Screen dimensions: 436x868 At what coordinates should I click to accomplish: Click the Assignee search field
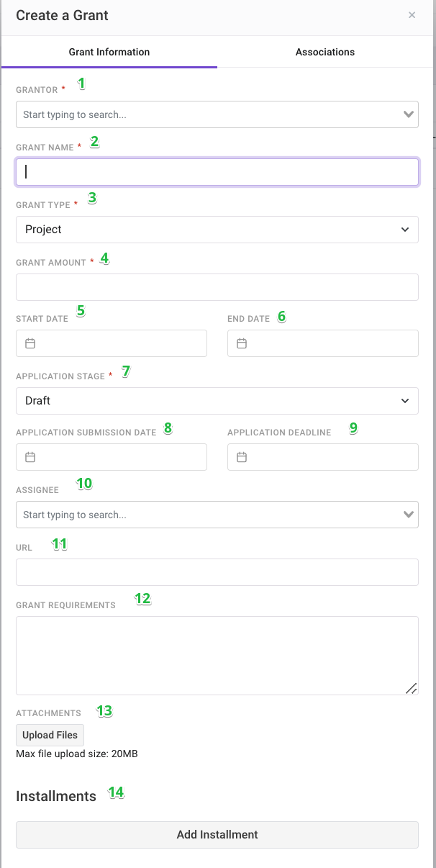[180, 515]
